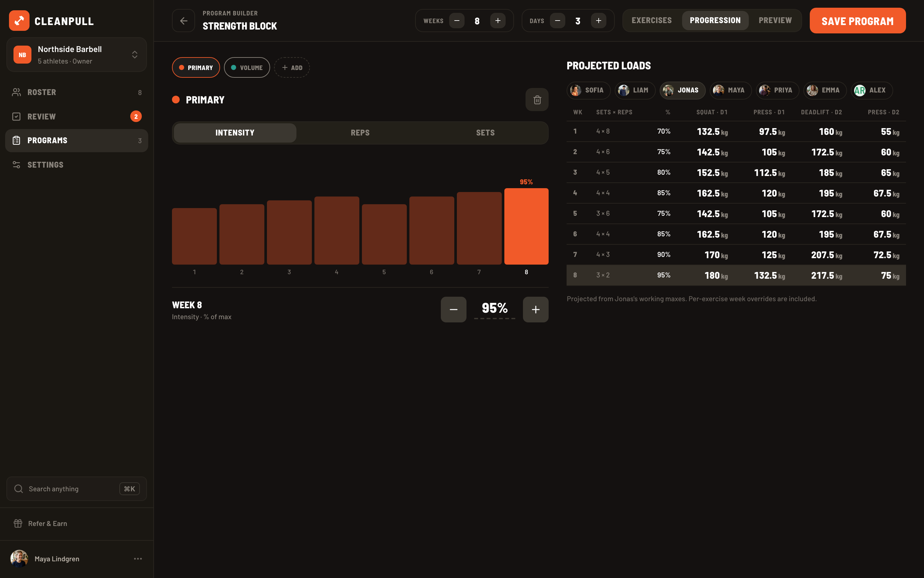Click the ⌘K shortcut badge
The width and height of the screenshot is (924, 578).
pos(129,488)
